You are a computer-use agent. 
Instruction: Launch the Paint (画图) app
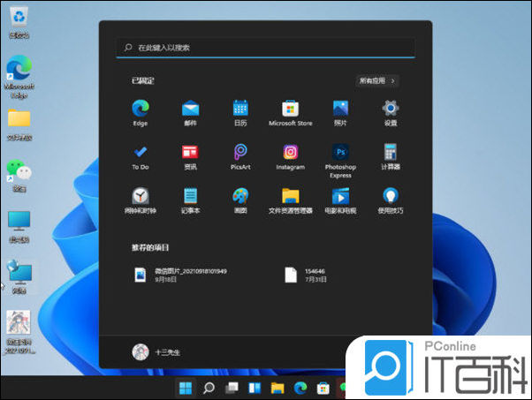(x=240, y=200)
